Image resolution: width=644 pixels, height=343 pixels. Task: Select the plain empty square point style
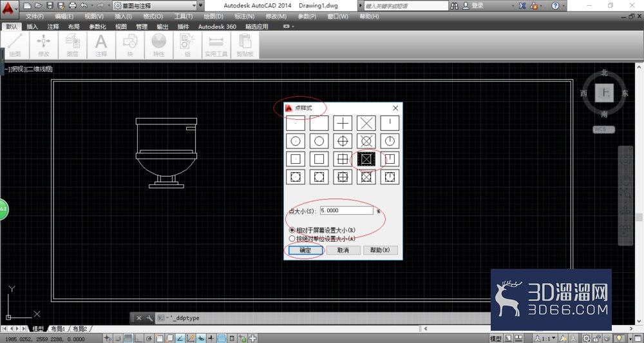319,159
